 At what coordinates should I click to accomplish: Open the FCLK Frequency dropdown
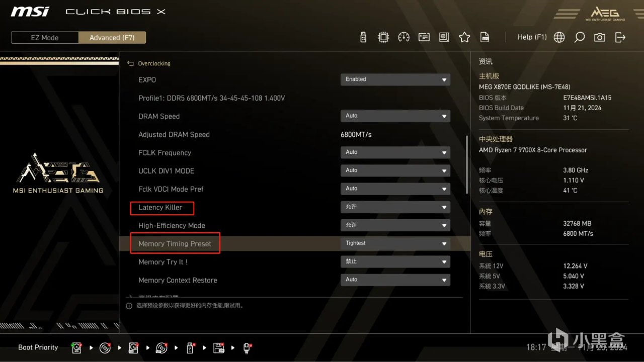(395, 152)
